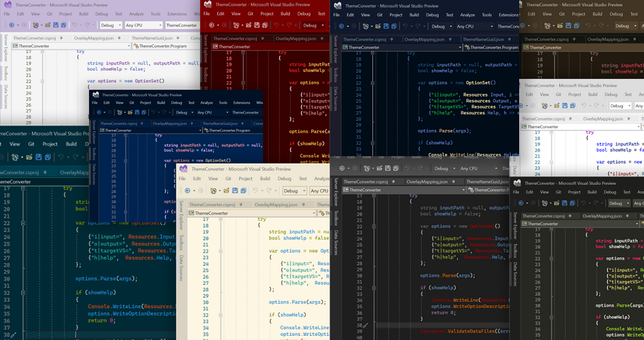
Task: Open Toolbox side tab in the cream window
Action: 181,243
